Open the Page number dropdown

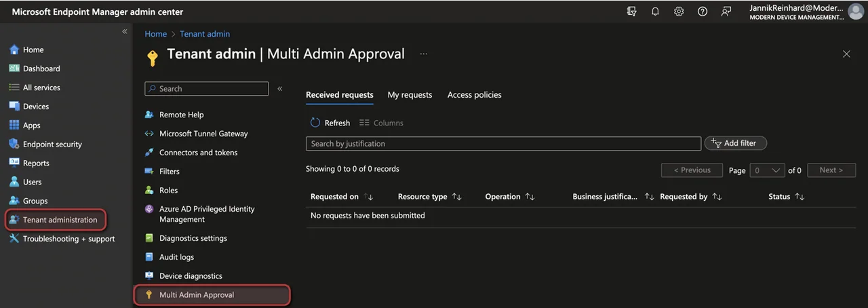coord(767,170)
